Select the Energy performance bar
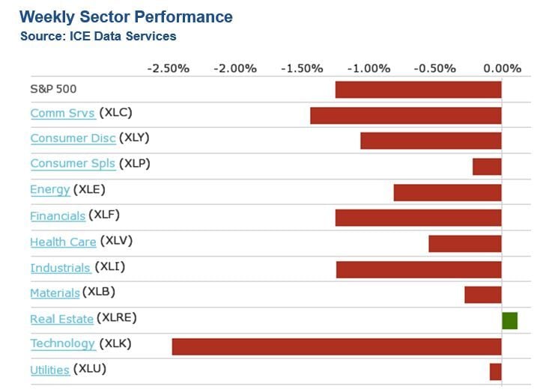Screen dimensions: 543x392 pyautogui.click(x=447, y=192)
